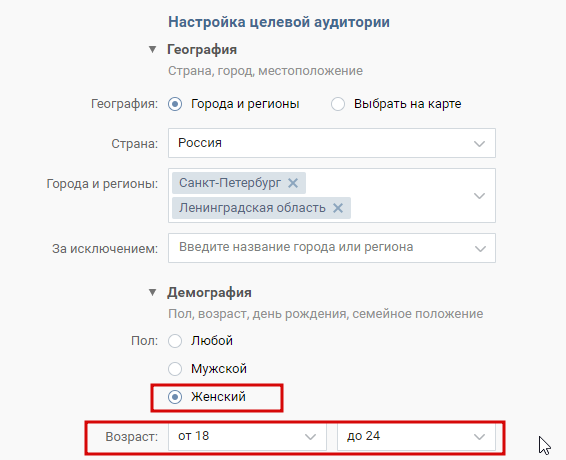
Task: Open the 'до 24' age dropdown
Action: tap(416, 437)
